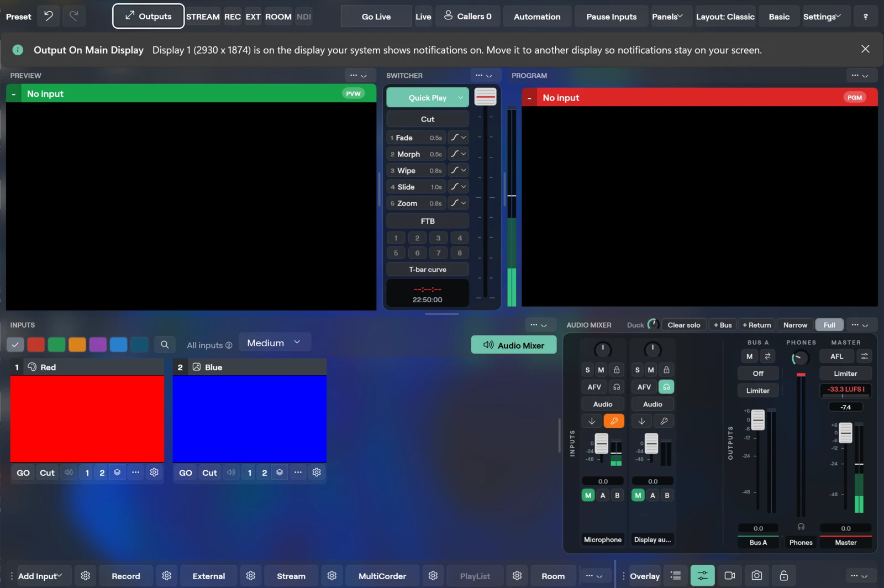884x588 pixels.
Task: Mute the Display audio channel
Action: [x=651, y=370]
